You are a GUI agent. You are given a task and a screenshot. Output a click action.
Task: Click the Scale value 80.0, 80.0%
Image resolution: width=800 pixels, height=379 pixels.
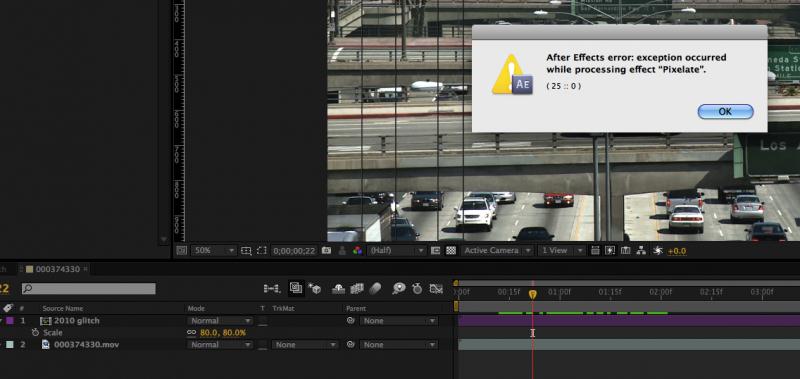point(223,333)
